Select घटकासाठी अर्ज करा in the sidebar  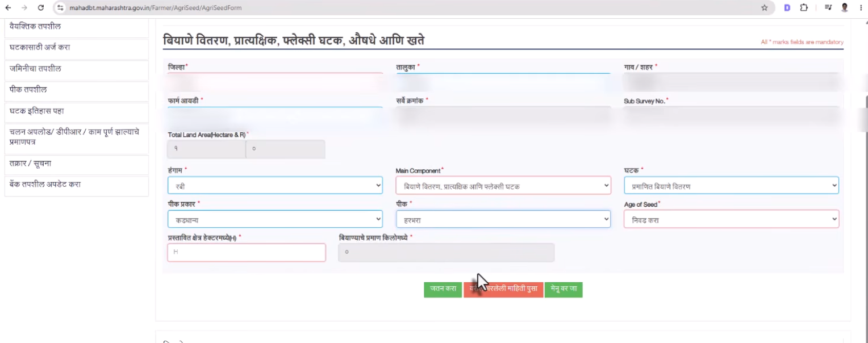click(x=77, y=48)
